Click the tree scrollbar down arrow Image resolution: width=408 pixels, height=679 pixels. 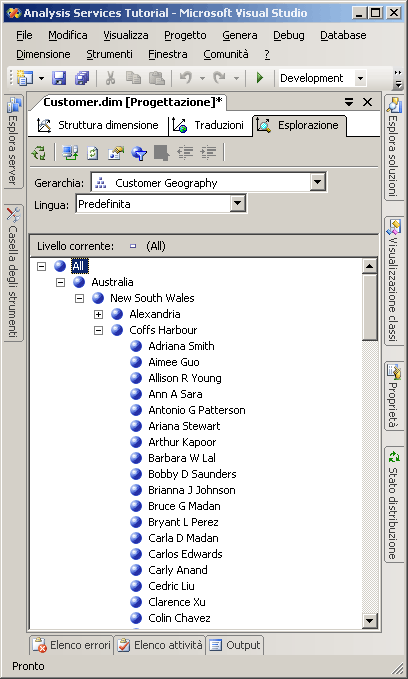click(369, 621)
